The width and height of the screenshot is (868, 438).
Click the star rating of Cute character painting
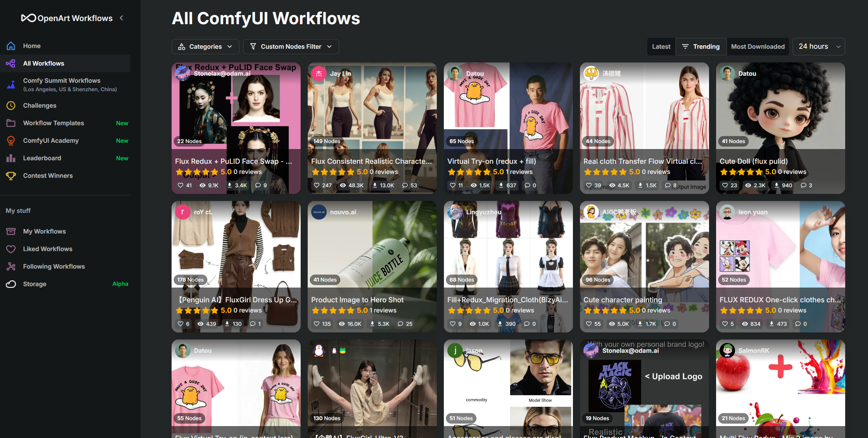click(605, 310)
